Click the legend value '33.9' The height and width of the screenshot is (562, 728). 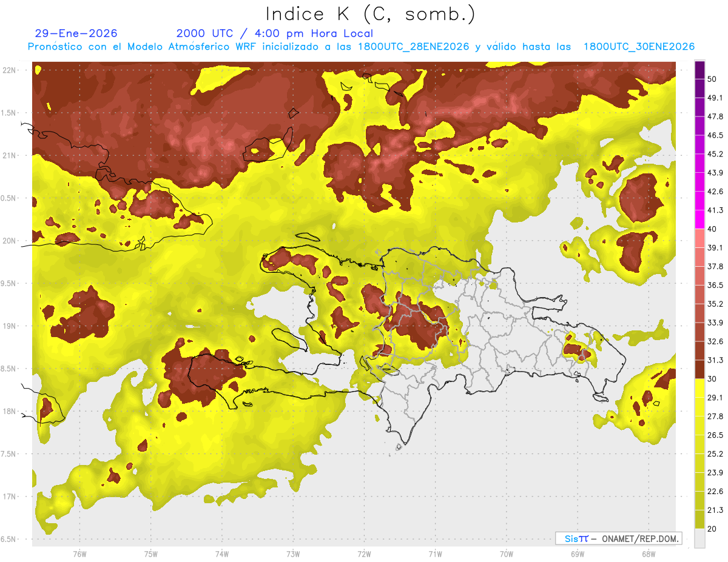coord(715,323)
